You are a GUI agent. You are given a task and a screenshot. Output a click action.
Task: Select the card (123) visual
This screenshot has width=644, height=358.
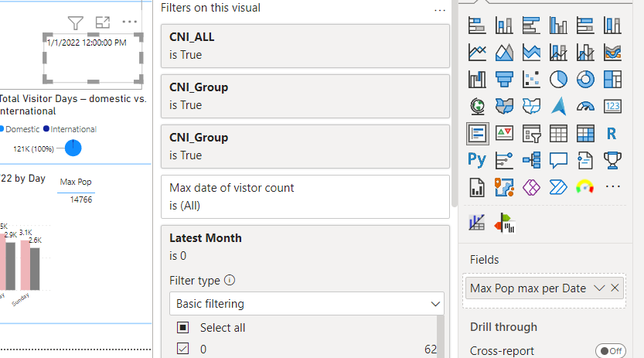tap(612, 107)
